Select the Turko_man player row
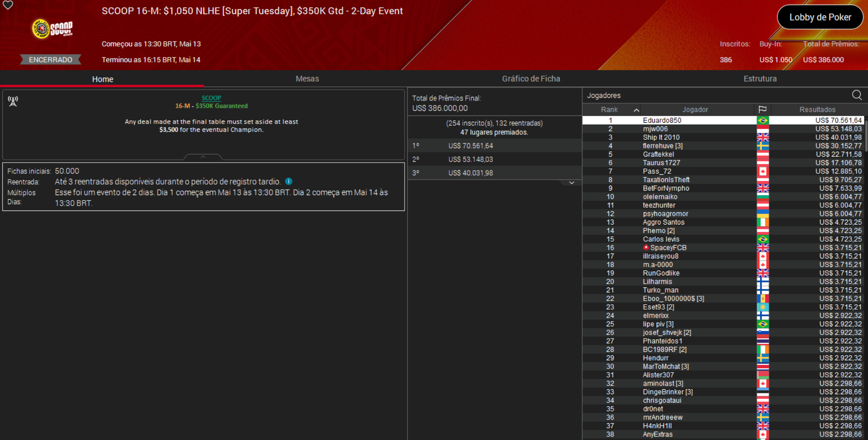The height and width of the screenshot is (440, 868). click(x=723, y=290)
